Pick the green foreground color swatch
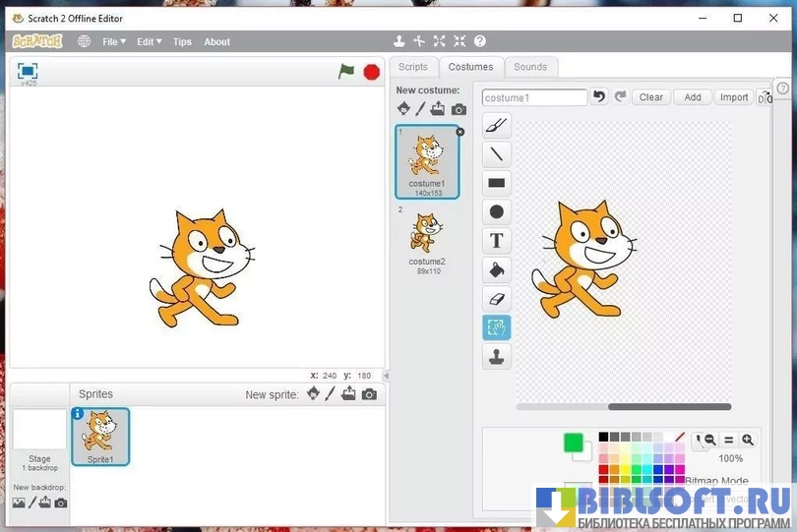 click(574, 443)
